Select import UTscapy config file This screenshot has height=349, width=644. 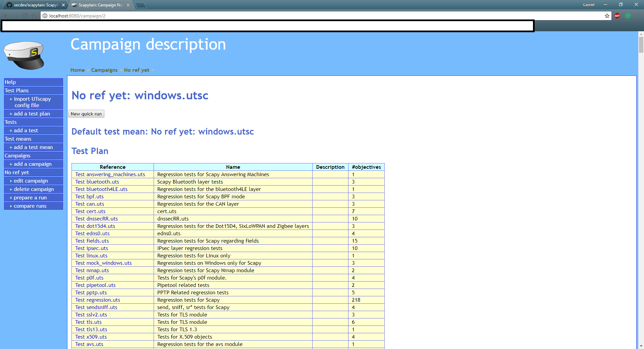point(34,102)
